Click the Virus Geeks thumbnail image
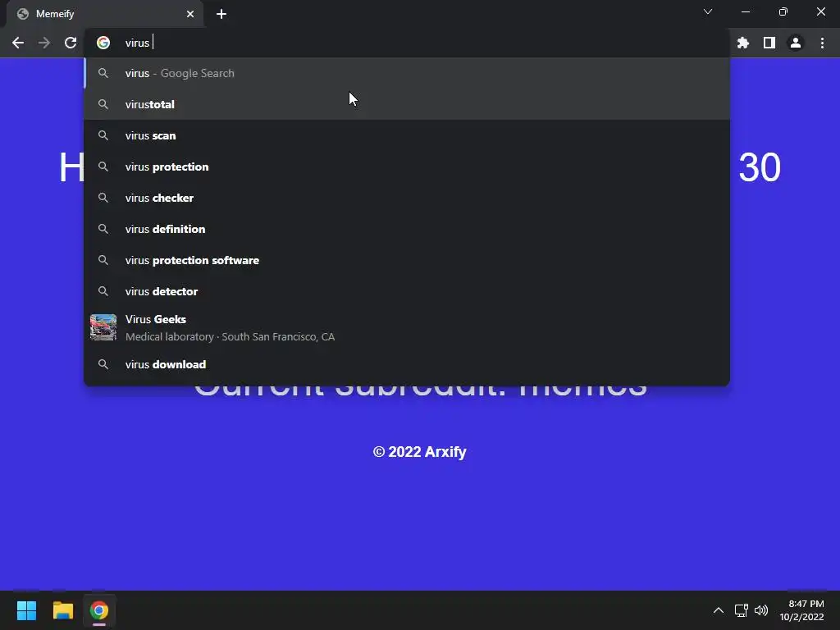The width and height of the screenshot is (840, 630). 103,327
